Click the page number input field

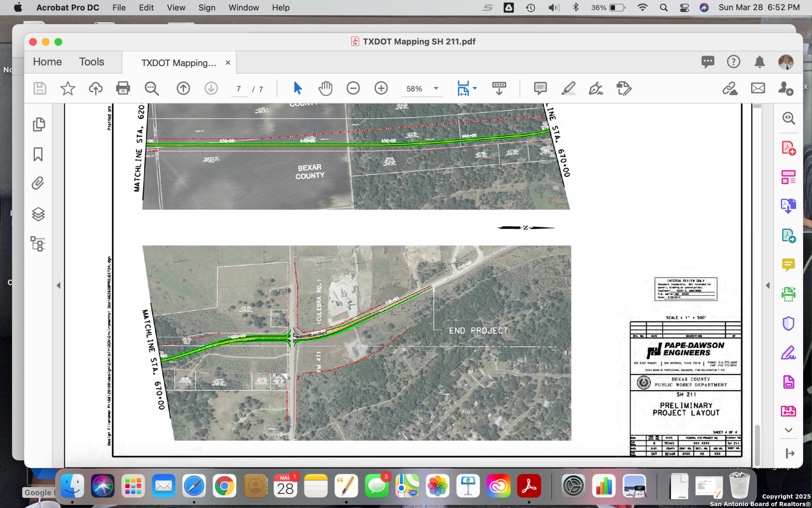click(x=239, y=89)
